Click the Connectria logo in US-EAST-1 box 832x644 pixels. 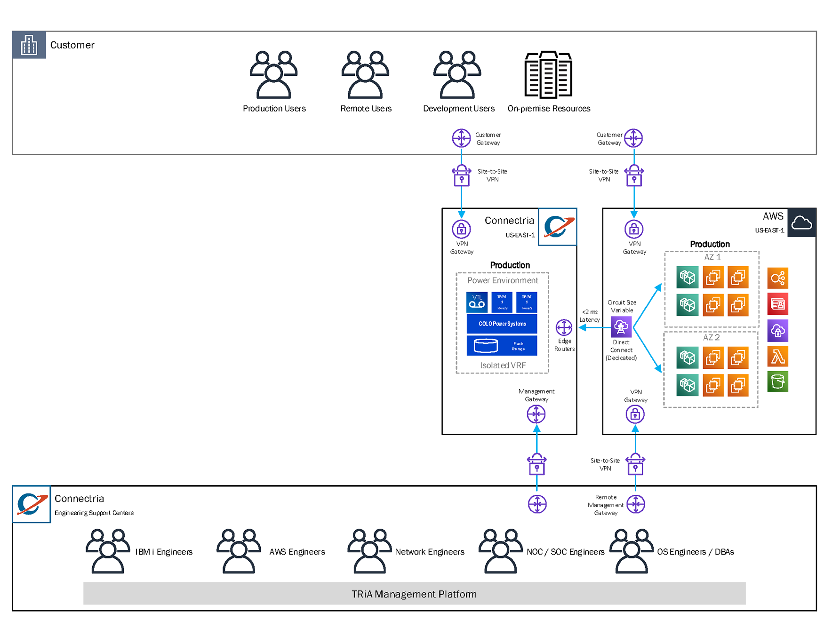coord(558,227)
